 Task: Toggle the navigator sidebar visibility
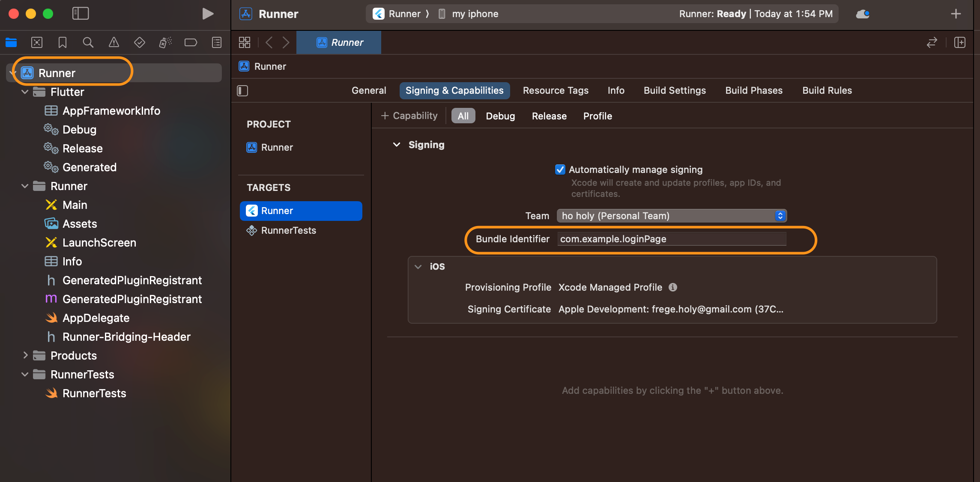pyautogui.click(x=81, y=14)
